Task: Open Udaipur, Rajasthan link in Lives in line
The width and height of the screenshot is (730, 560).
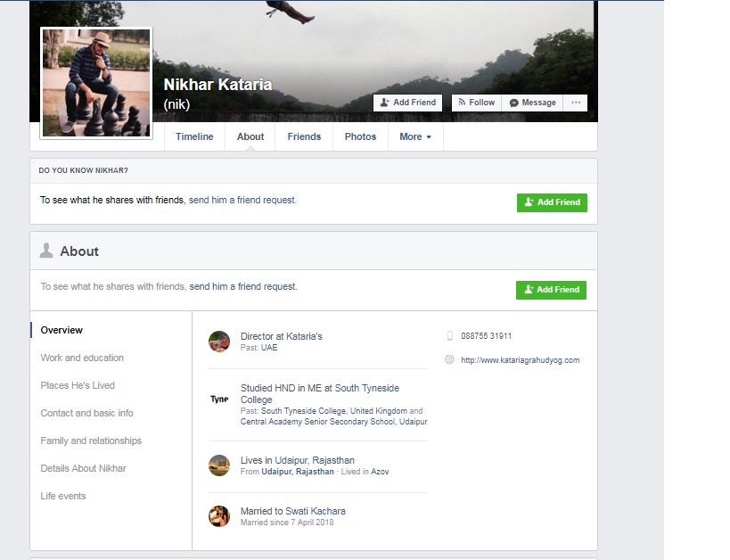Action: tap(315, 460)
